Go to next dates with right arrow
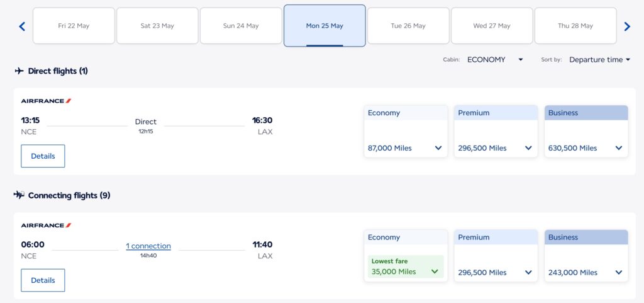This screenshot has width=644, height=303. (626, 26)
